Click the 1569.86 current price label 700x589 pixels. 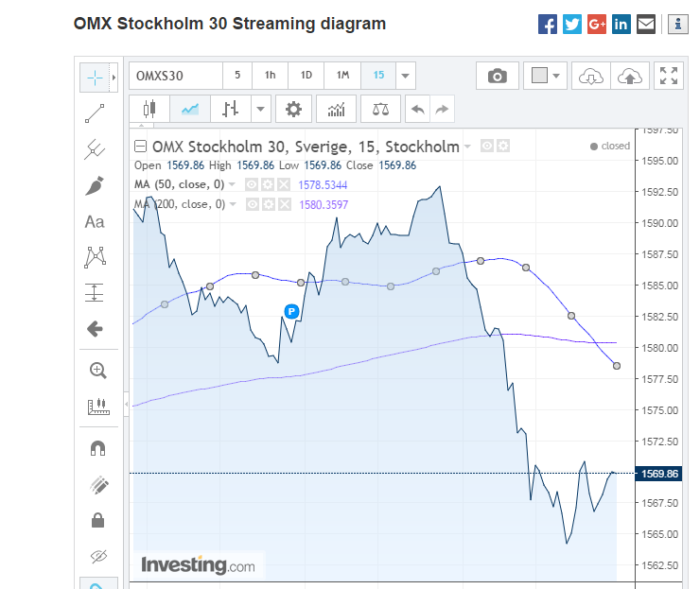point(659,474)
